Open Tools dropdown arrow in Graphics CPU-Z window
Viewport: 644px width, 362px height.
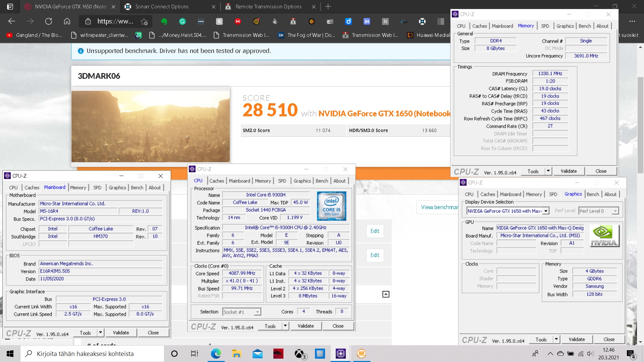(556, 339)
